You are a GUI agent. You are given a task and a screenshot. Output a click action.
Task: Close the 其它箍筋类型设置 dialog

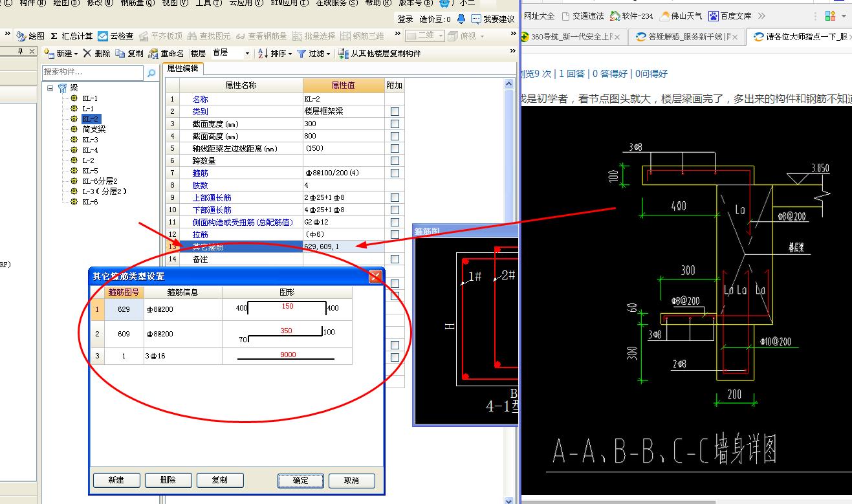tap(375, 276)
